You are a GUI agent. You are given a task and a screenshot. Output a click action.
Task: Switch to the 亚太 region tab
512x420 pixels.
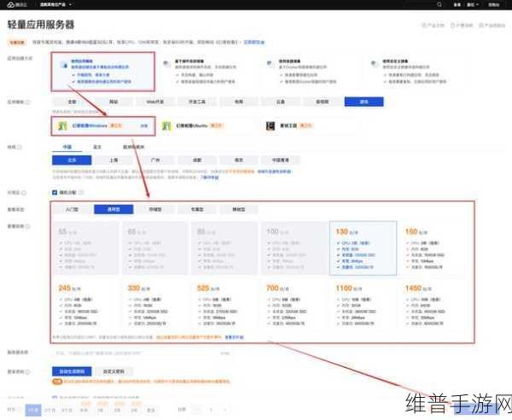click(x=97, y=147)
